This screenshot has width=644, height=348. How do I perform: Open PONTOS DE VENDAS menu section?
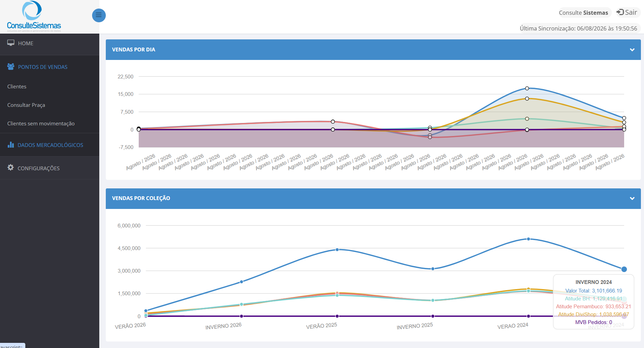pos(50,67)
